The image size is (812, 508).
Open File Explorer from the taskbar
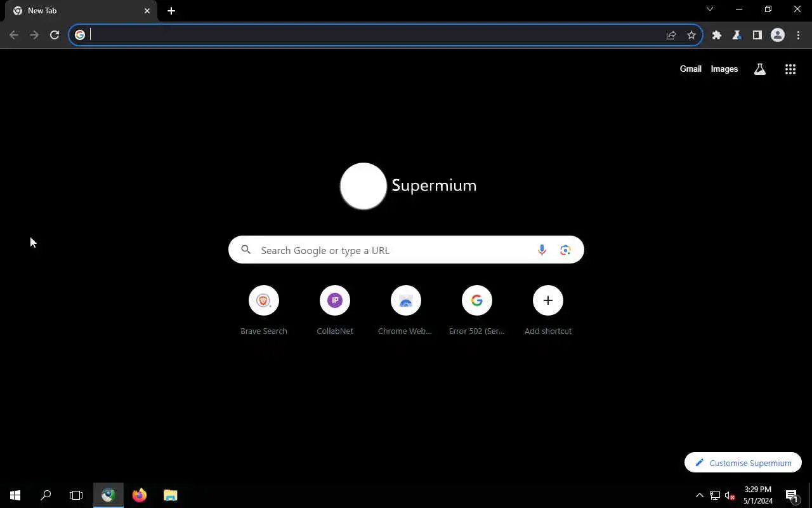170,495
